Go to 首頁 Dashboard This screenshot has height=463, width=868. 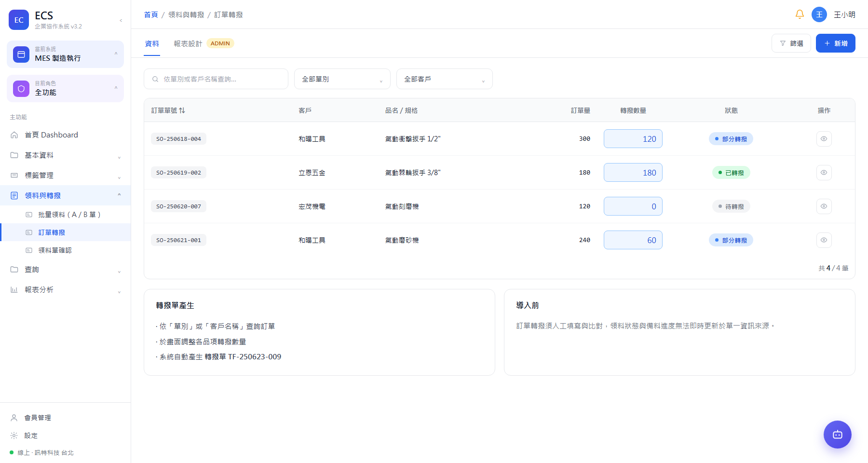[66, 135]
